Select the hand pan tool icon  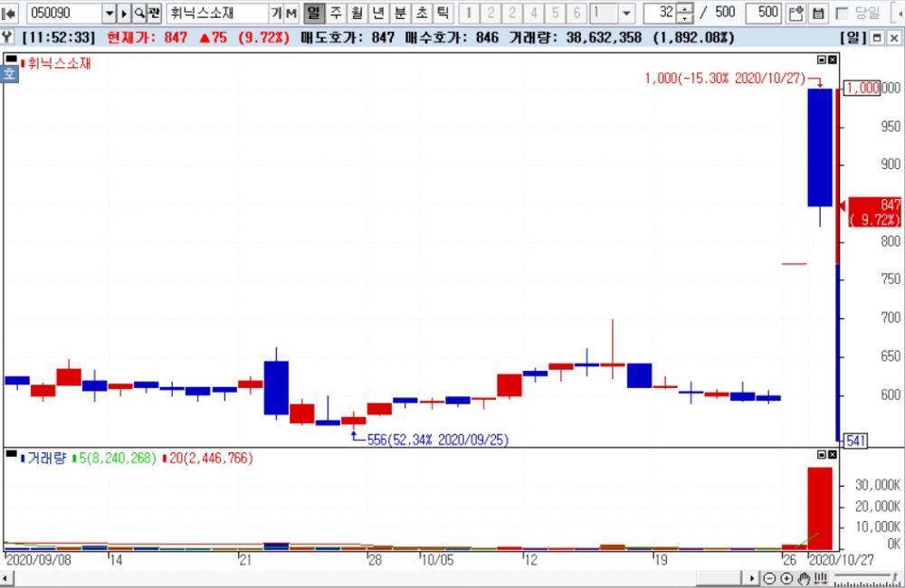coord(804,578)
